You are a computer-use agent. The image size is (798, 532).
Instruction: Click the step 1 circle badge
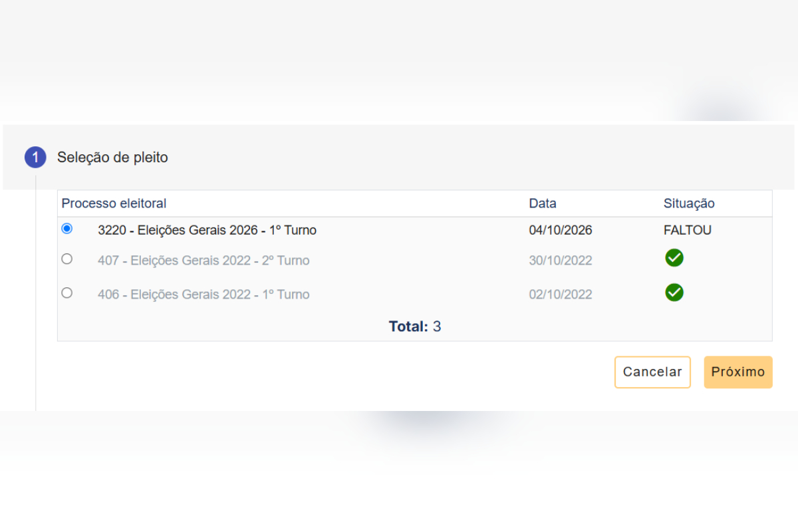pos(35,158)
